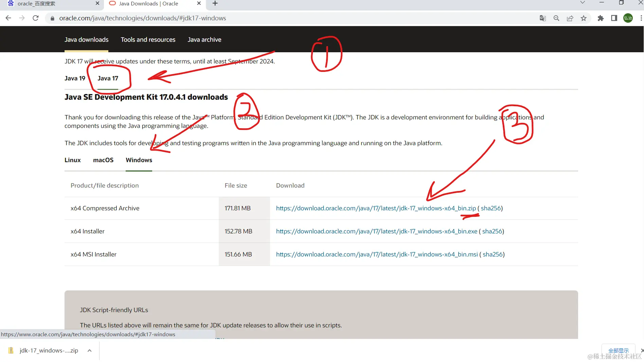Open tab search dropdown arrow
Viewport: 644px width, 362px height.
(583, 3)
